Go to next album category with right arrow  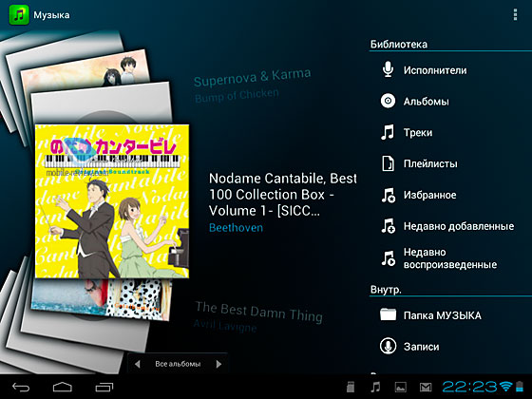tap(218, 364)
